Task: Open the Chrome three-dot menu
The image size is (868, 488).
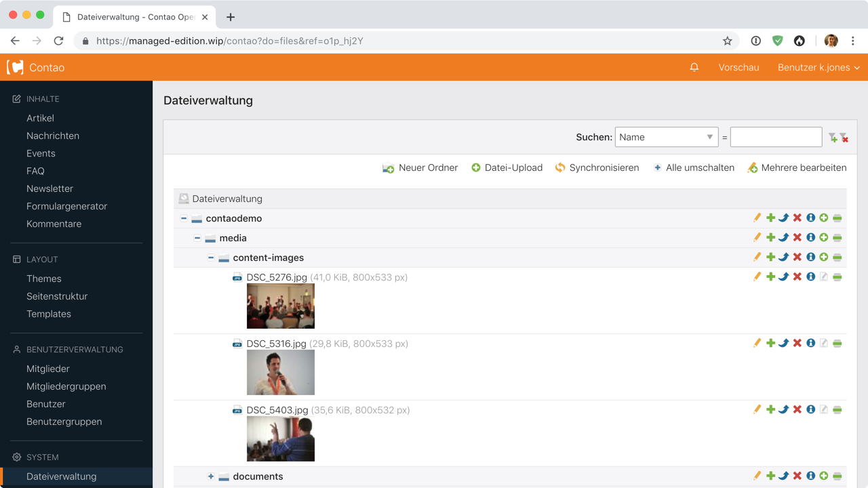Action: tap(853, 41)
